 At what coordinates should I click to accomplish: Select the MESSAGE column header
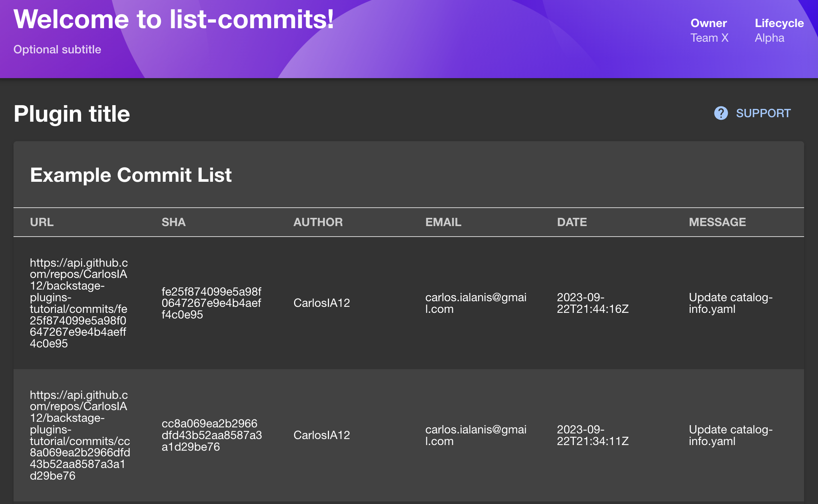click(717, 222)
